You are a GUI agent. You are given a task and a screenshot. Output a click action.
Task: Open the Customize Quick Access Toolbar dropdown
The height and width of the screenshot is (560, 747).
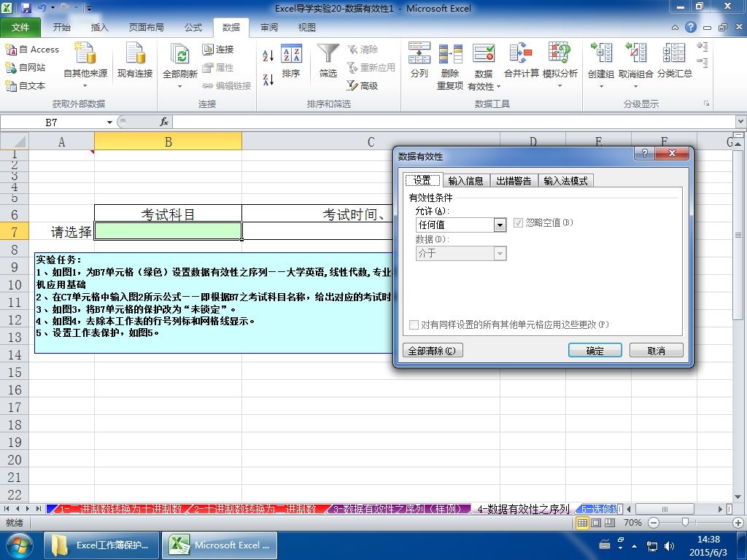tap(89, 9)
